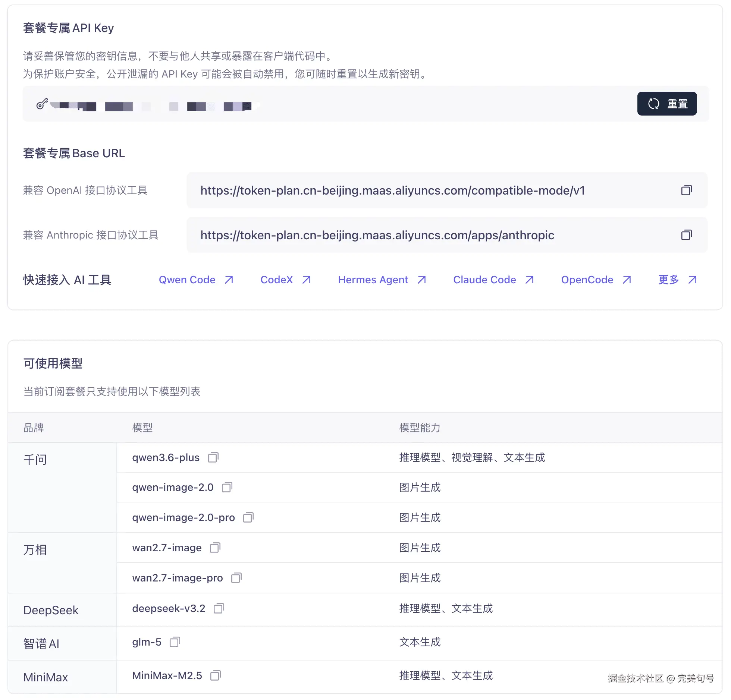The height and width of the screenshot is (700, 731).
Task: Copy the wan2.7-image-pro model name
Action: (236, 578)
